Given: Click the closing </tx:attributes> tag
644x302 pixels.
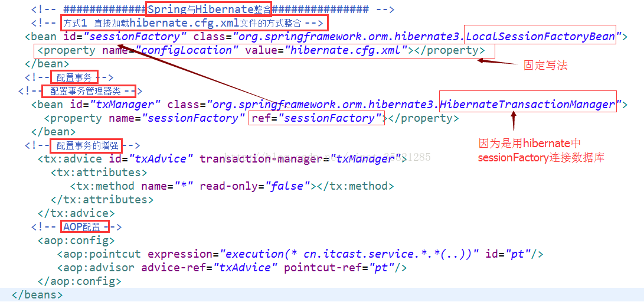Looking at the screenshot, I should (x=102, y=200).
